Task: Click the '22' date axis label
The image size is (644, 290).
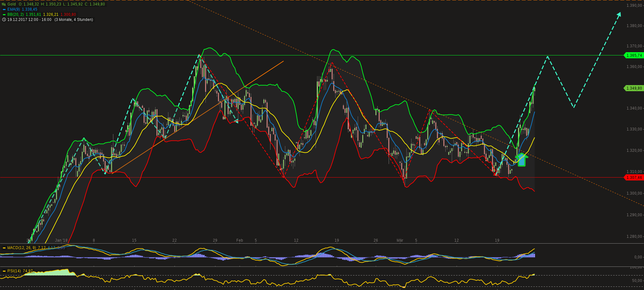Action: point(175,240)
